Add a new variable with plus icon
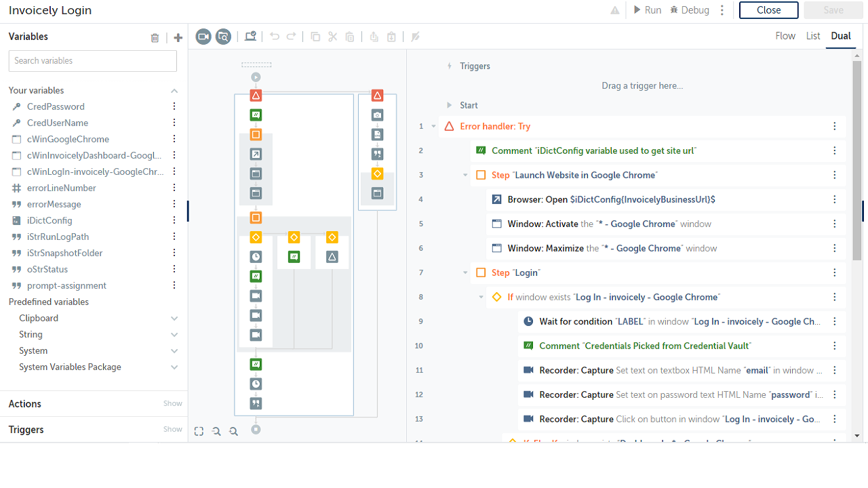Screen dimensions: 868x488 178,38
